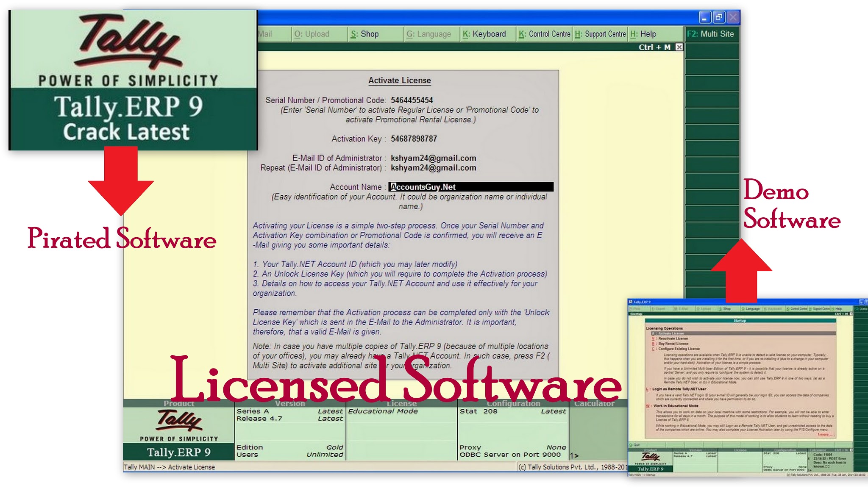Click the AccountsGuy.Net account name field
The height and width of the screenshot is (488, 868).
(x=471, y=186)
